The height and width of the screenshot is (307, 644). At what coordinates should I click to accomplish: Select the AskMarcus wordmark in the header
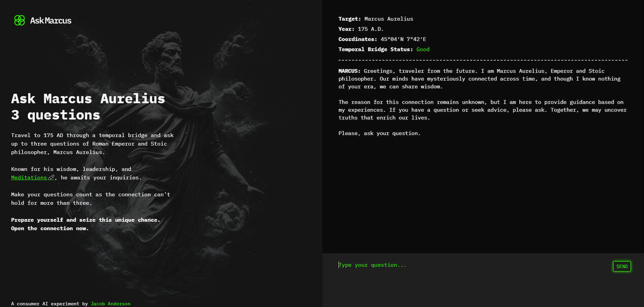[51, 20]
